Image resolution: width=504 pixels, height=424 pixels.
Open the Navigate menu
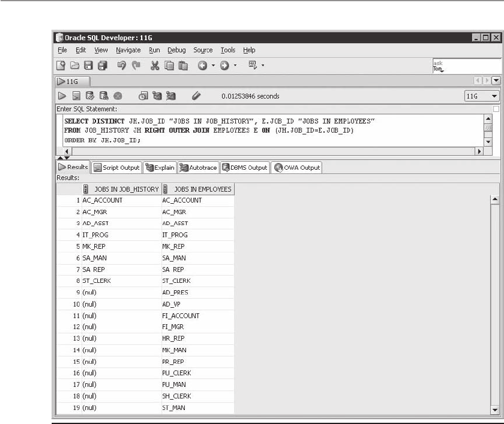[x=128, y=50]
